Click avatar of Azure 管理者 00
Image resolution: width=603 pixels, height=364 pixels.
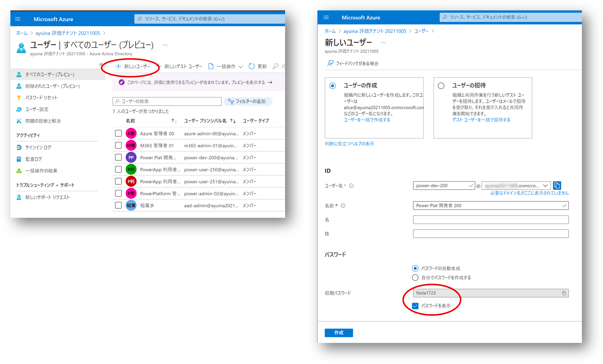click(x=131, y=134)
